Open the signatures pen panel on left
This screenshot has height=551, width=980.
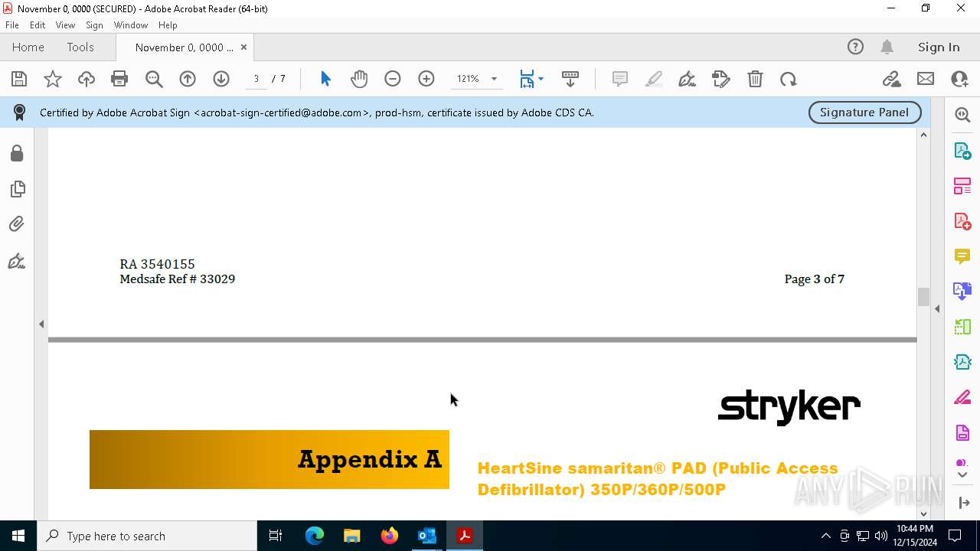(x=17, y=262)
